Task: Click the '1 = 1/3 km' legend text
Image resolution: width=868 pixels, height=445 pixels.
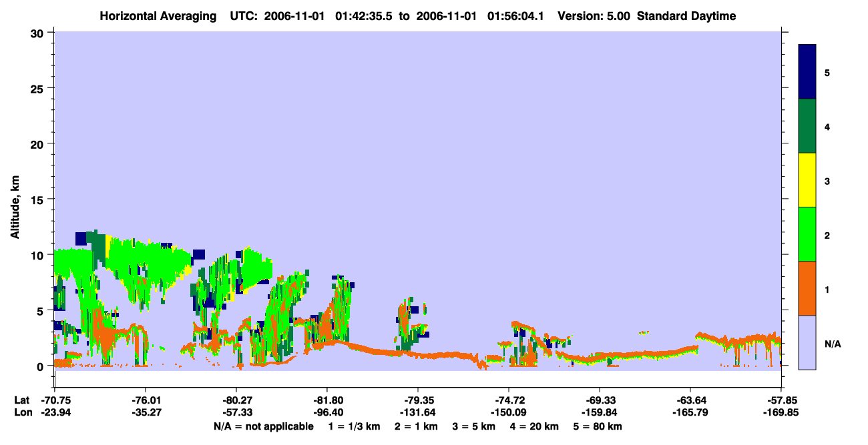Action: click(x=355, y=426)
